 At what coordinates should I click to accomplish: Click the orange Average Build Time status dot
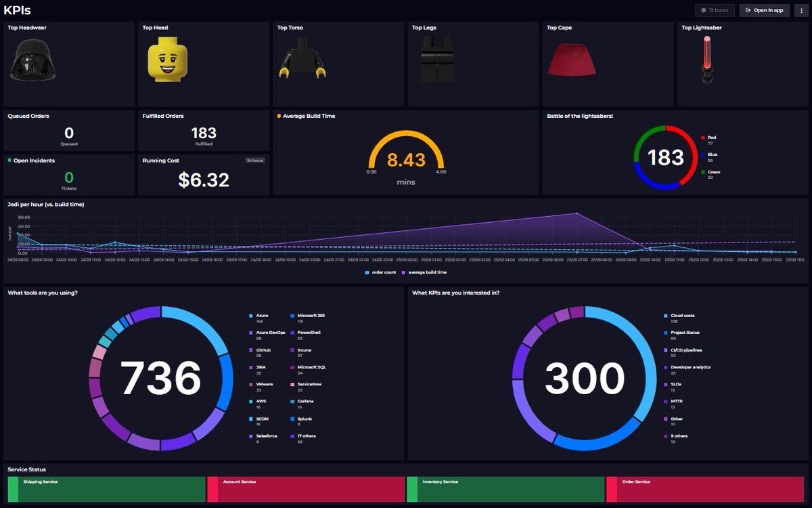279,116
